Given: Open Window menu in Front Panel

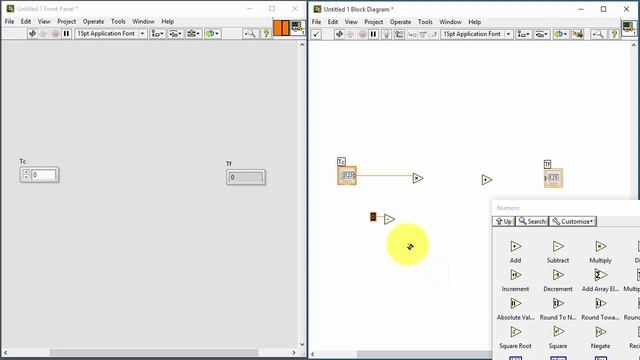Looking at the screenshot, I should tap(143, 21).
